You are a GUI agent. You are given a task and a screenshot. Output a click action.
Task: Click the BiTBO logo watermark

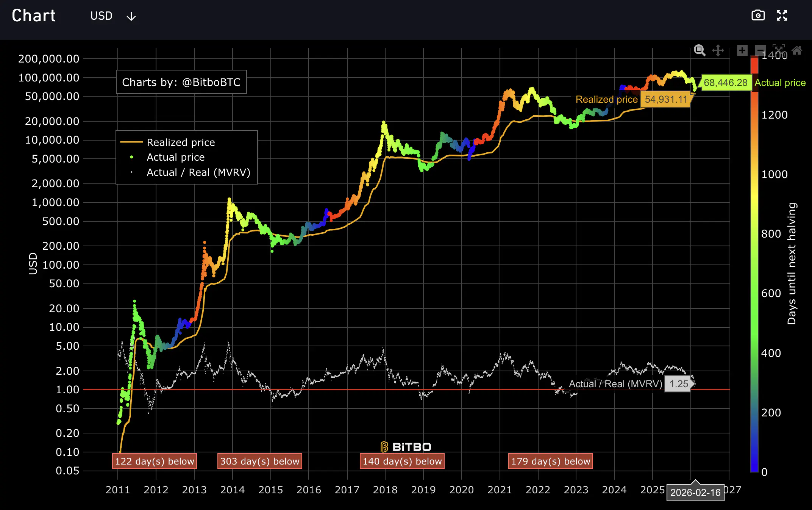coord(406,447)
